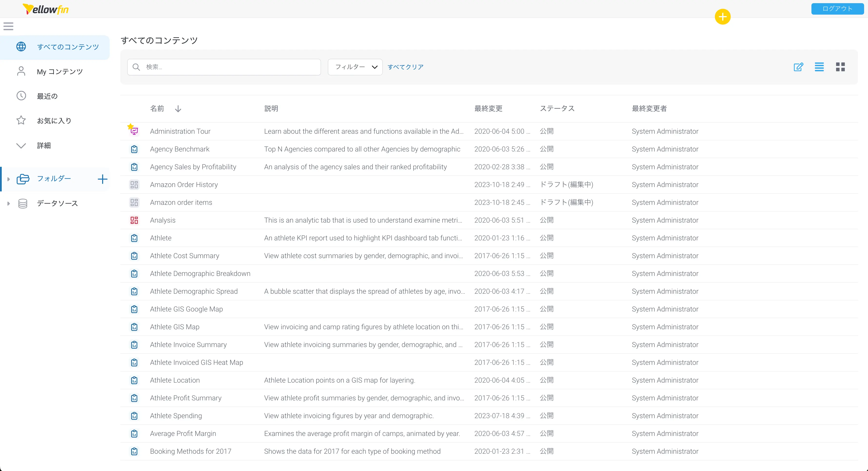Expand the フォルダー tree arrow

(x=9, y=179)
